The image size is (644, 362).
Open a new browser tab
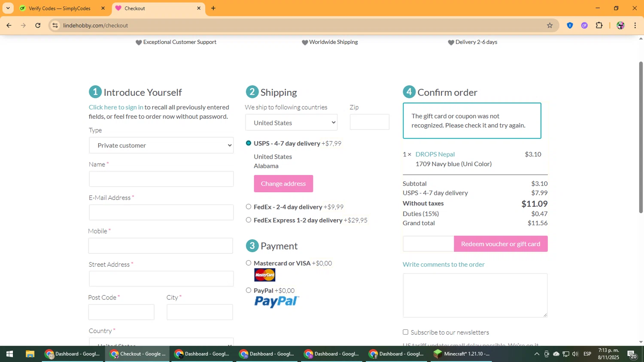pos(213,8)
